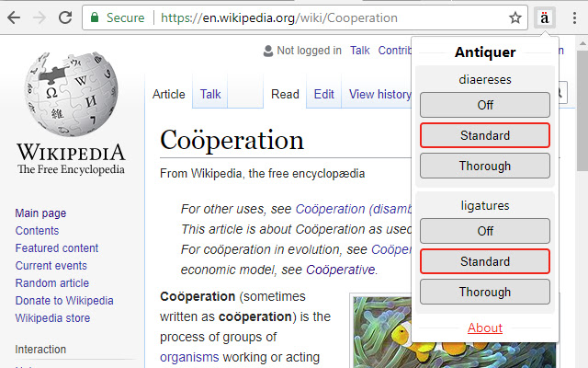Select the Read tab
Screen dimensions: 588x368
(285, 94)
